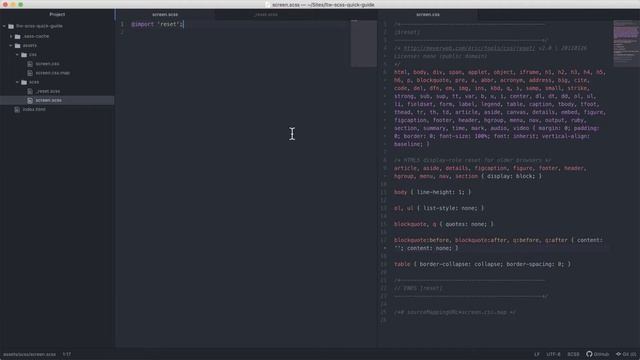Click the screen.css.map file icon
640x360 pixels.
30,73
